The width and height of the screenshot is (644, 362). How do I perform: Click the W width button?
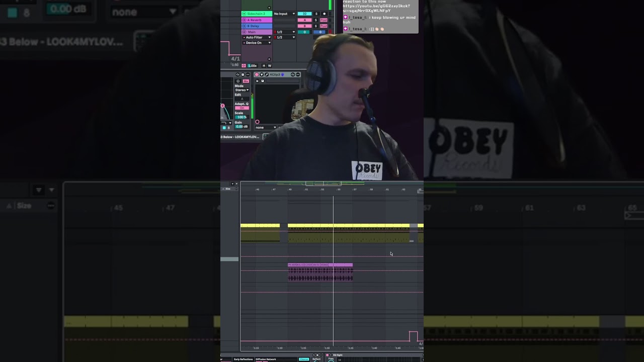[x=270, y=66]
